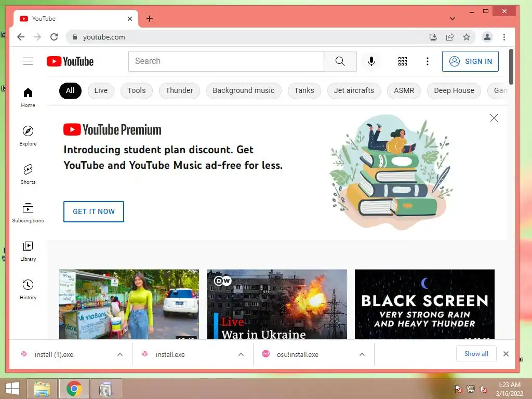
Task: Open Library in sidebar
Action: [x=28, y=251]
